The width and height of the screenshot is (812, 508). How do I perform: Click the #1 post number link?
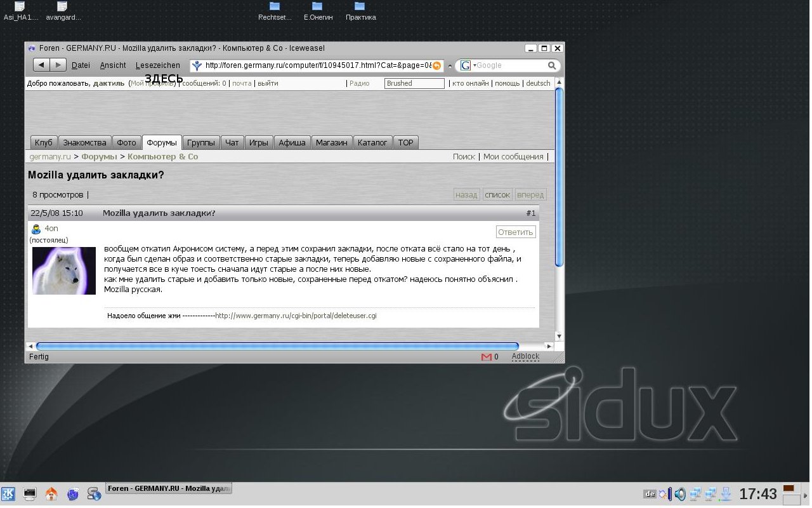[x=531, y=213]
